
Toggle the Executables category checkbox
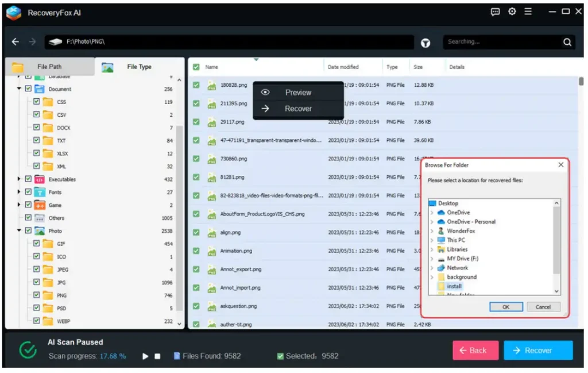click(28, 179)
